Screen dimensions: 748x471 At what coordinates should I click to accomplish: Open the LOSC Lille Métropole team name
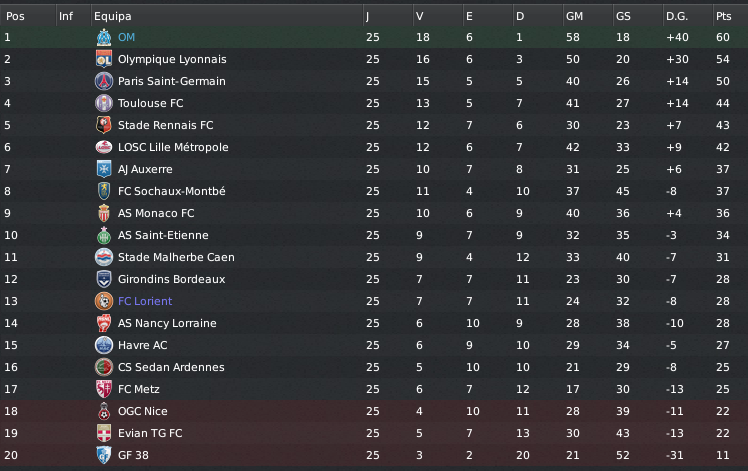(173, 147)
